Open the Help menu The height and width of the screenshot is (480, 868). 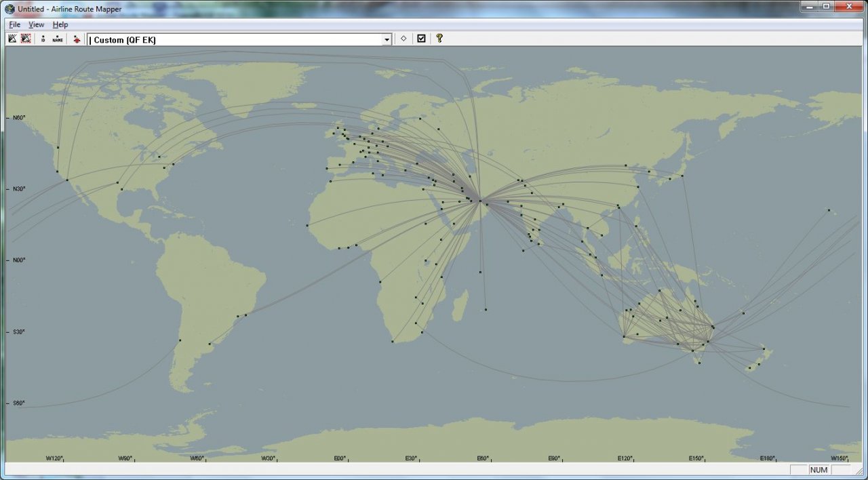click(60, 24)
